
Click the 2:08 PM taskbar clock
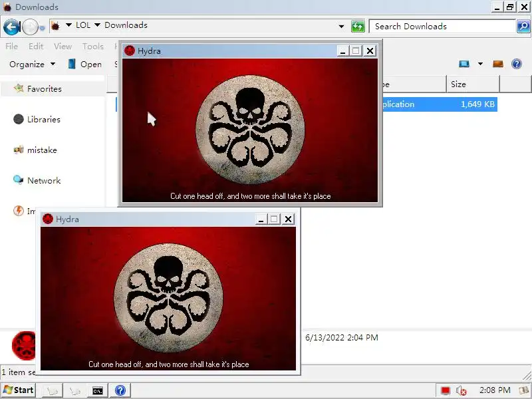coord(495,390)
